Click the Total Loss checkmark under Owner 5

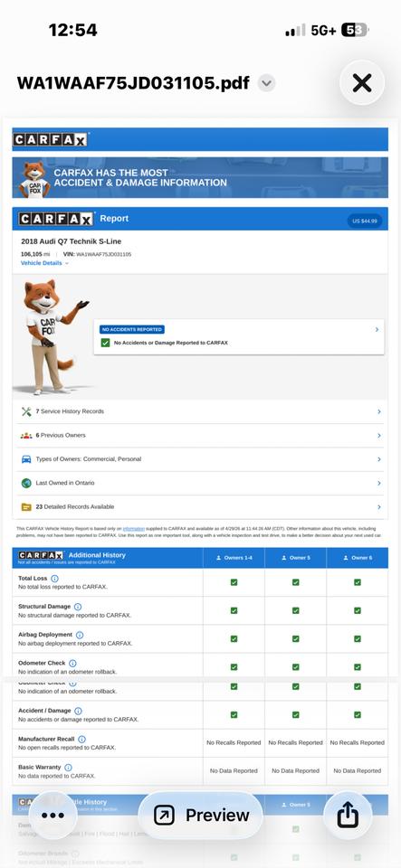point(296,582)
